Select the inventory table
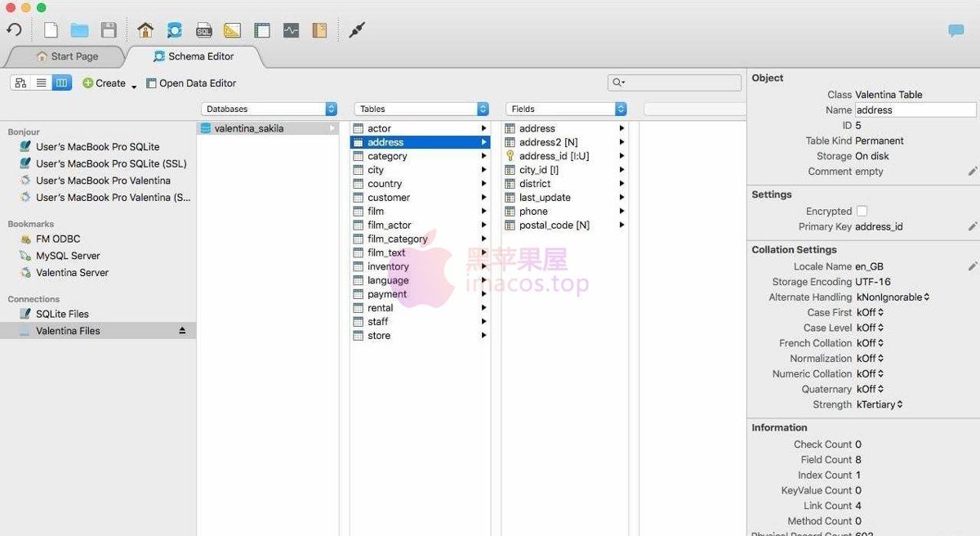The height and width of the screenshot is (536, 980). pyautogui.click(x=420, y=266)
